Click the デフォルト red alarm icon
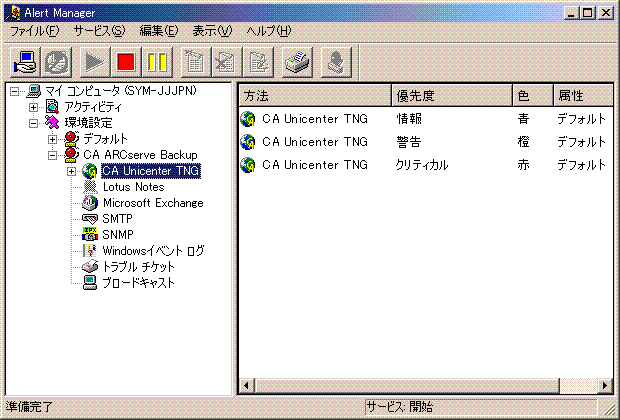Screen dimensions: 620x420 click(72, 139)
